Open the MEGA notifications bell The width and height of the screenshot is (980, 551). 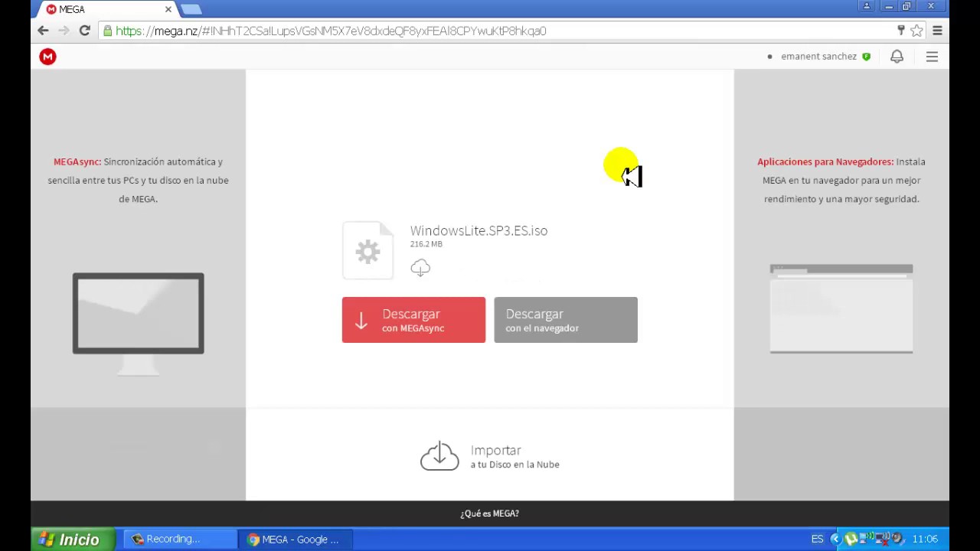897,57
